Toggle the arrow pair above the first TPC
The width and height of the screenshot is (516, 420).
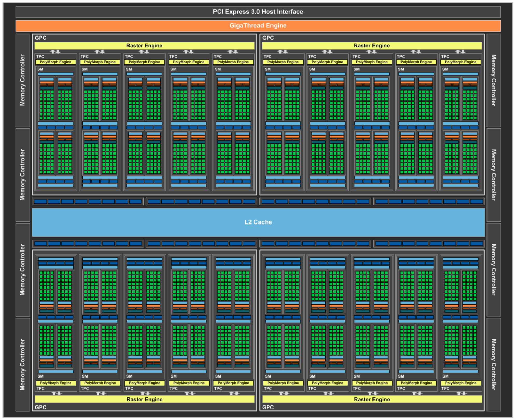coord(55,52)
